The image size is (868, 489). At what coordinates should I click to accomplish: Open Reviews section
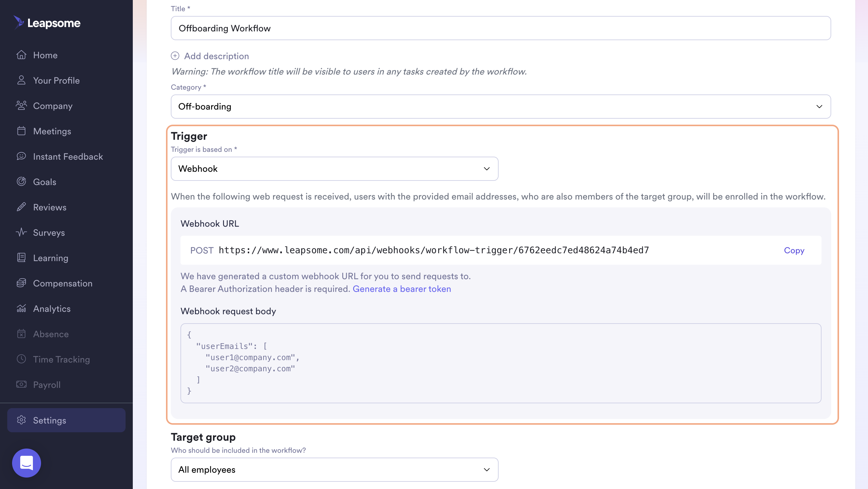(x=49, y=207)
